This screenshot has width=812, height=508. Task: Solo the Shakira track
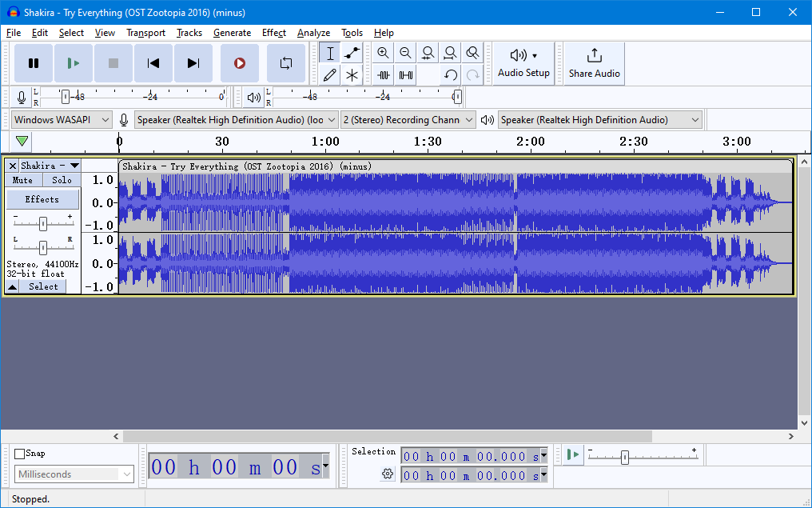pos(62,180)
